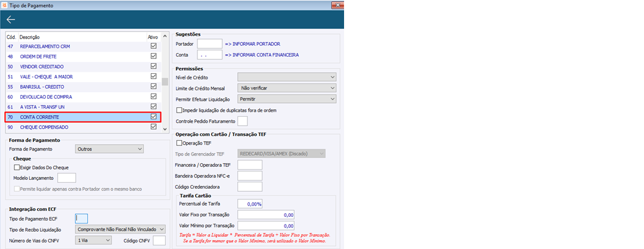Image resolution: width=644 pixels, height=249 pixels.
Task: Click the Descrição column header
Action: coord(30,37)
